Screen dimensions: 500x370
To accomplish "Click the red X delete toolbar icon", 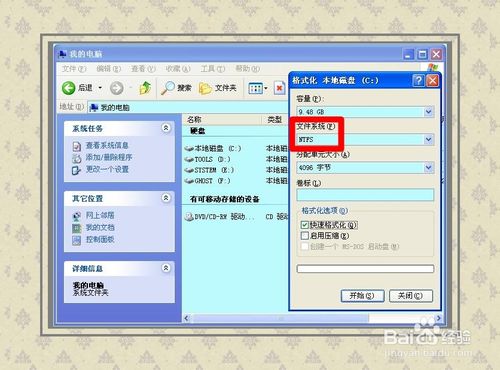I will (279, 88).
